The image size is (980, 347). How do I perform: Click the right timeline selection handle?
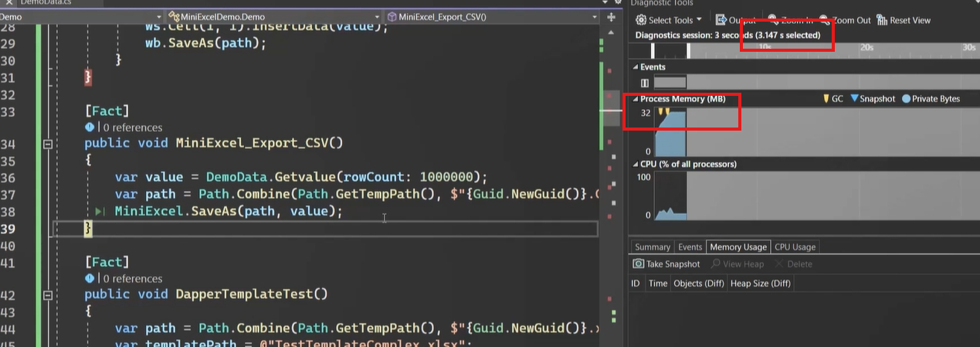coord(688,50)
